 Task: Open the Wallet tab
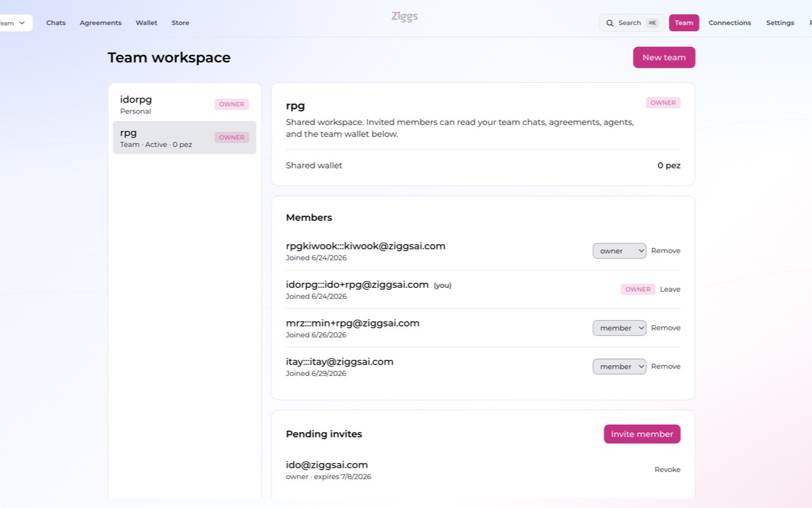click(x=147, y=23)
